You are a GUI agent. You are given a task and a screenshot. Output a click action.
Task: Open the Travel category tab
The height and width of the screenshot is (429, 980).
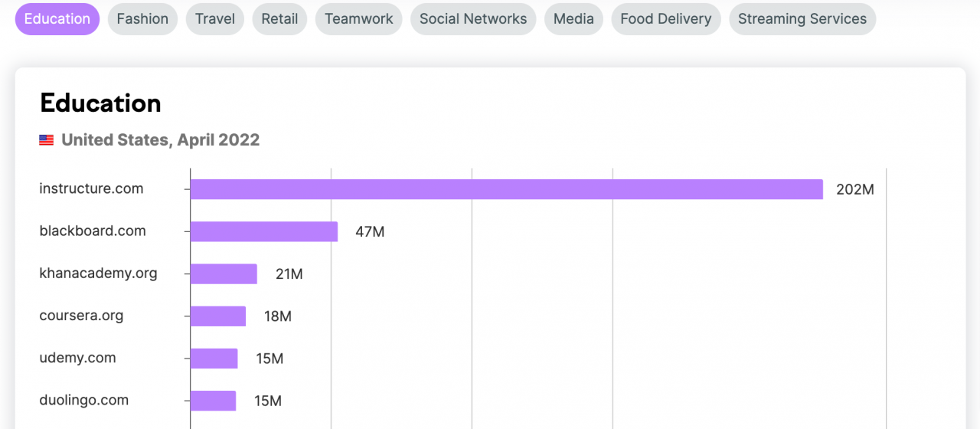pos(215,19)
